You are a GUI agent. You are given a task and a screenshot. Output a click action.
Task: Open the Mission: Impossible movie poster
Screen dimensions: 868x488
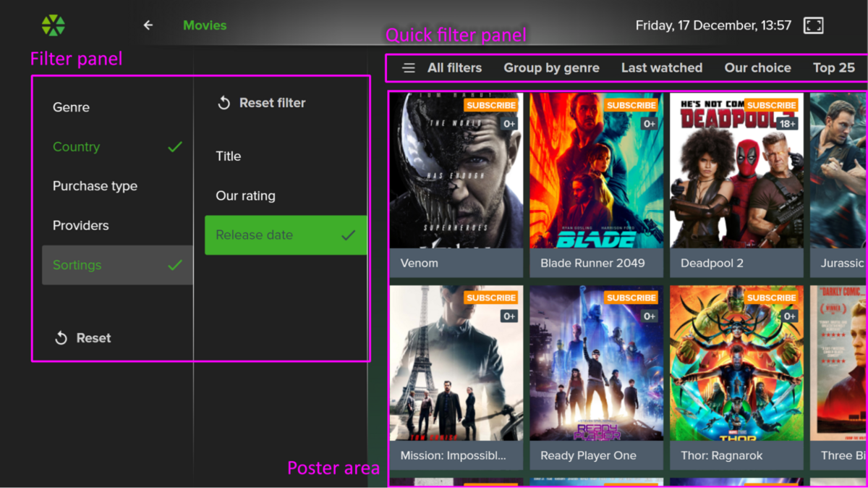(x=456, y=377)
